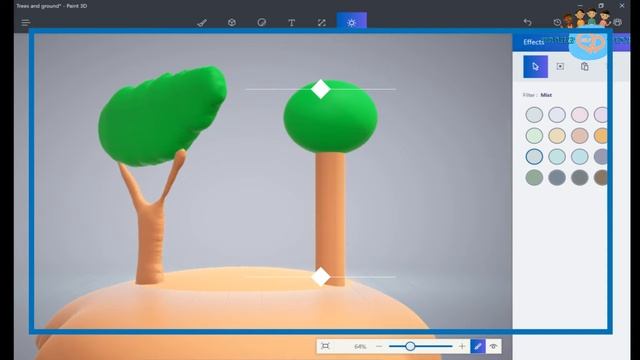Pick the peach filter swatch
The height and width of the screenshot is (360, 640).
tap(580, 136)
